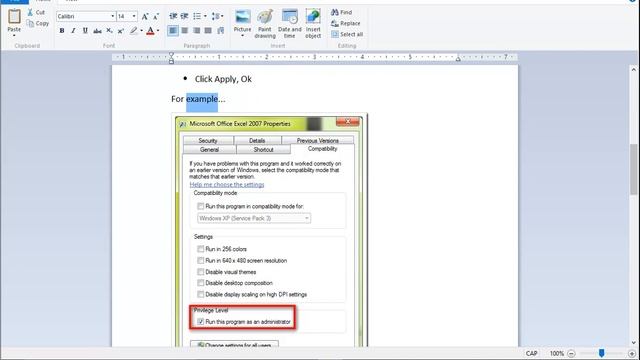This screenshot has width=640, height=360.
Task: Click the "Click Apply, Ok" bullet text
Action: pyautogui.click(x=223, y=79)
